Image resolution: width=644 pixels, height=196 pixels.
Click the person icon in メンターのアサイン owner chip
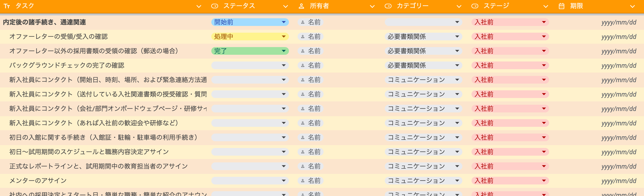coord(303,181)
